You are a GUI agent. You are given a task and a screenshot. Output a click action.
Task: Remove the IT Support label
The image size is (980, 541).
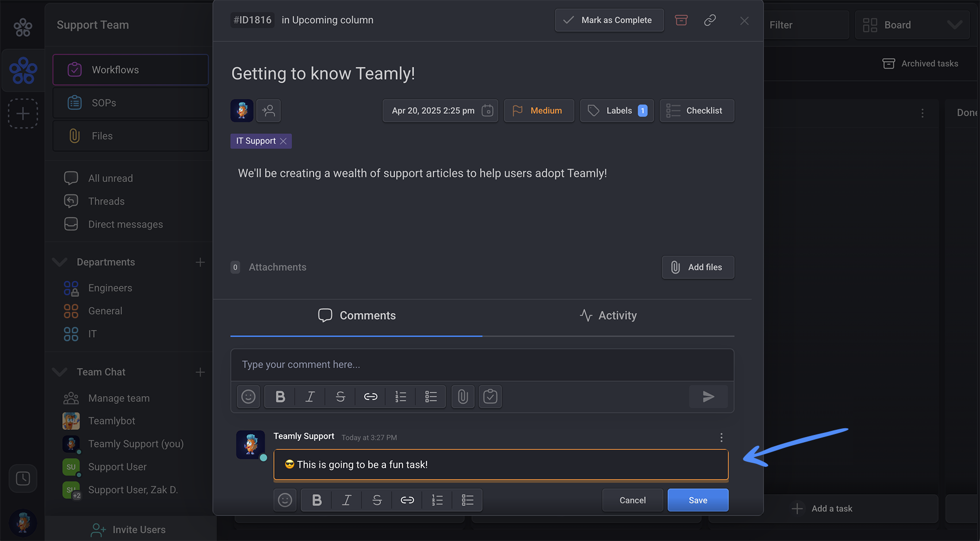(283, 141)
